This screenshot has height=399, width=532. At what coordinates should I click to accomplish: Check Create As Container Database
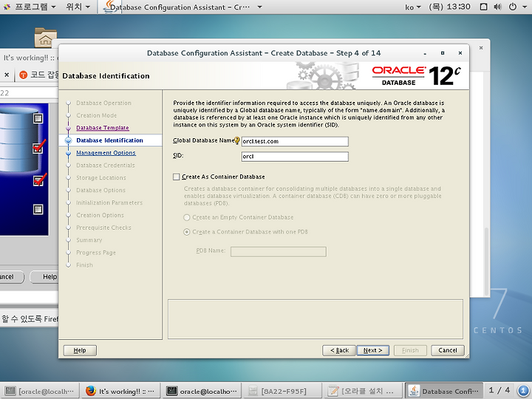(176, 177)
